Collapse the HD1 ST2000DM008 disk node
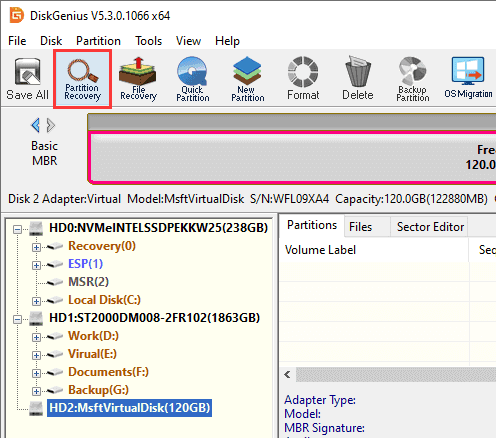The width and height of the screenshot is (496, 438). click(17, 319)
